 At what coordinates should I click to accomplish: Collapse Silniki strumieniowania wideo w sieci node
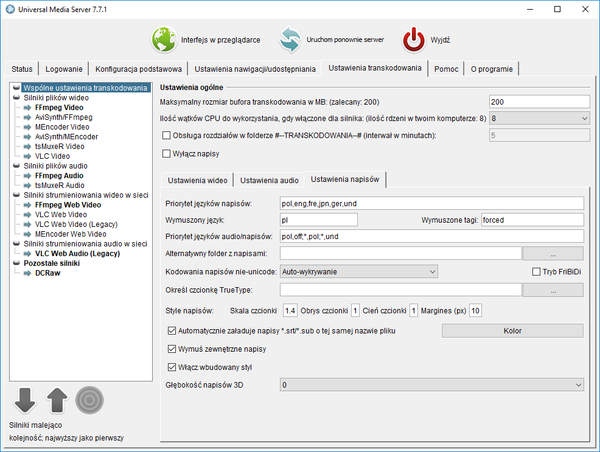[x=16, y=195]
